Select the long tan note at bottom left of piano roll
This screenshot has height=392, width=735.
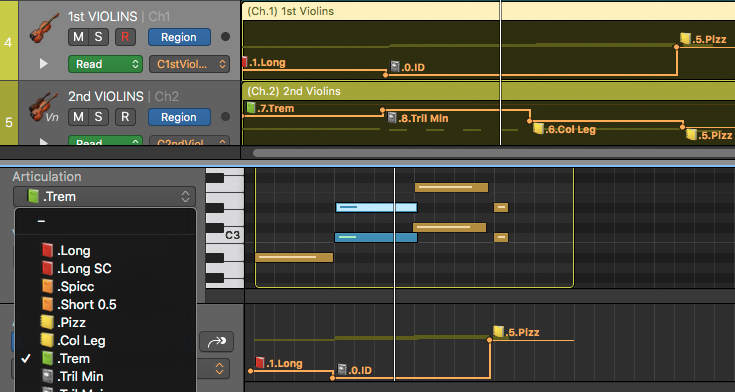pos(294,257)
